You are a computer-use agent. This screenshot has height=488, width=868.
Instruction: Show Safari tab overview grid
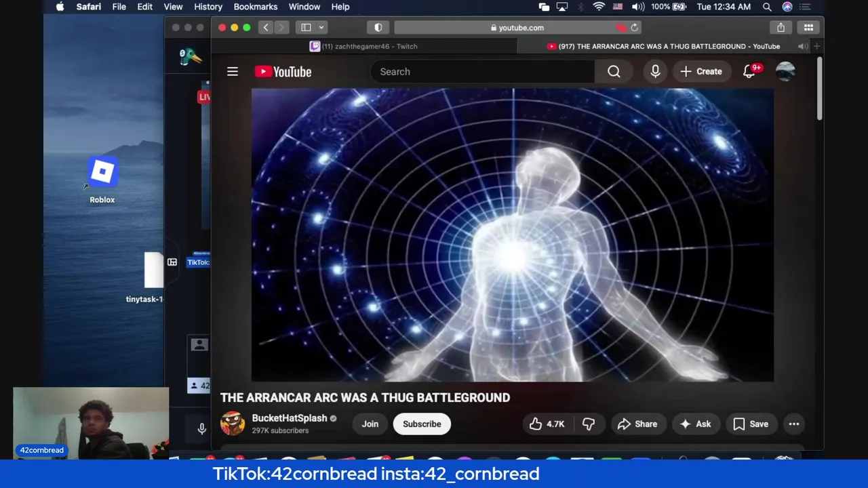pos(808,28)
